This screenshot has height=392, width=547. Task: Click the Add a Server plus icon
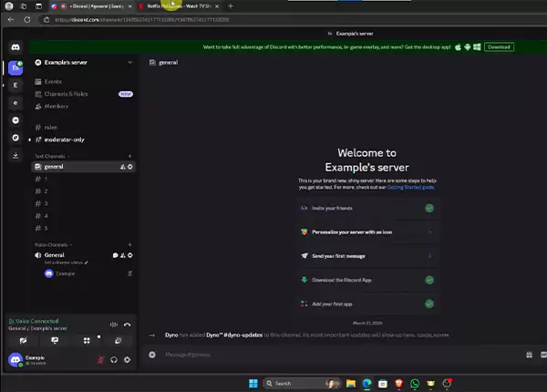[15, 120]
